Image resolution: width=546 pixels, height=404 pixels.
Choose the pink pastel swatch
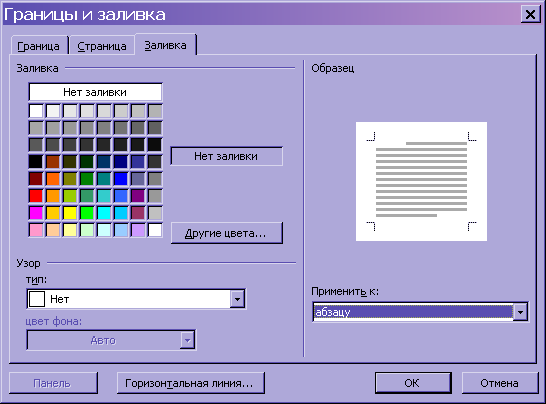pos(36,230)
